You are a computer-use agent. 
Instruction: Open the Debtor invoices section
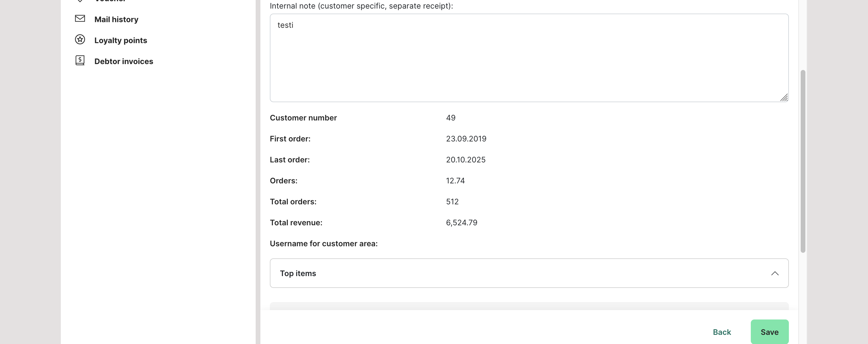124,61
